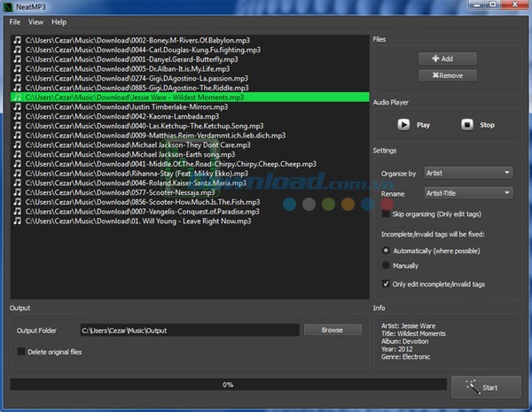This screenshot has width=532, height=412.
Task: Click the Output Folder path field
Action: (189, 330)
